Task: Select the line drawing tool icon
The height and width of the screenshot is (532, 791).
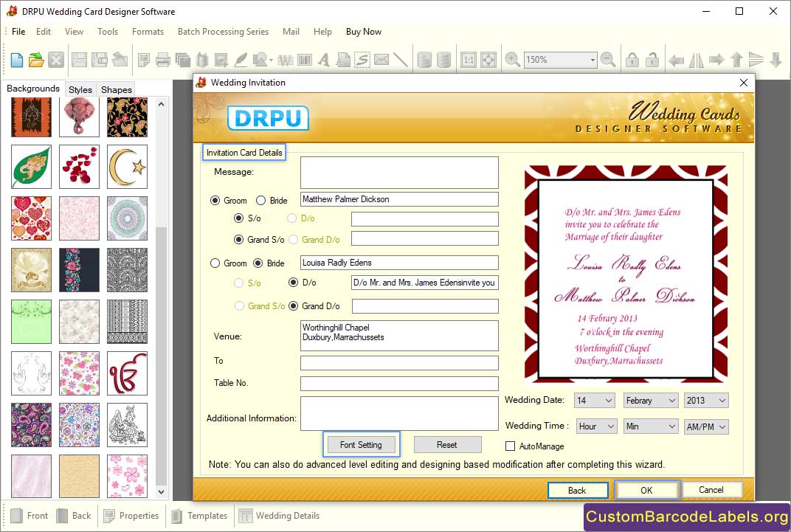Action: pyautogui.click(x=400, y=60)
